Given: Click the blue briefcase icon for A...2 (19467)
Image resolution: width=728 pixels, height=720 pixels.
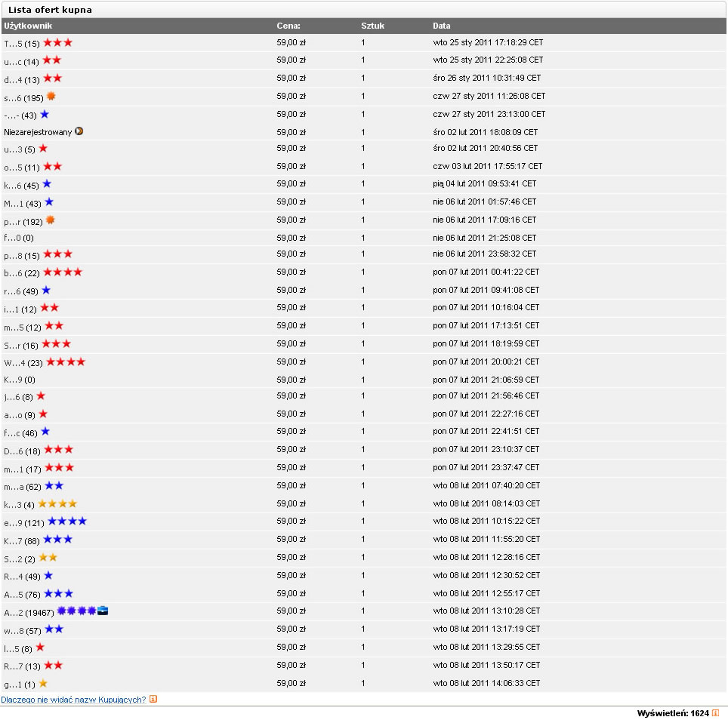Looking at the screenshot, I should click(103, 611).
